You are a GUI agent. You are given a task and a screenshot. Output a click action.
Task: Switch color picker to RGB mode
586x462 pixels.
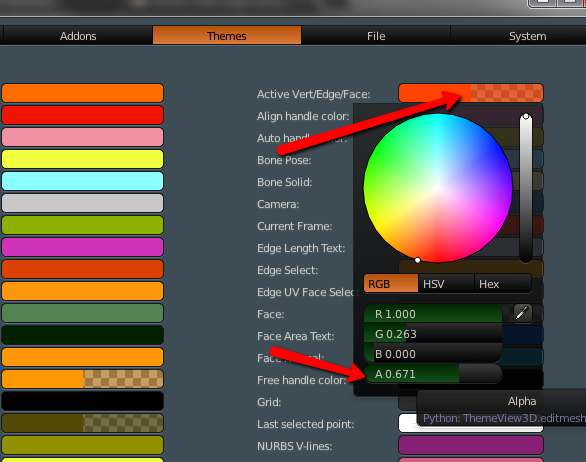pyautogui.click(x=391, y=284)
